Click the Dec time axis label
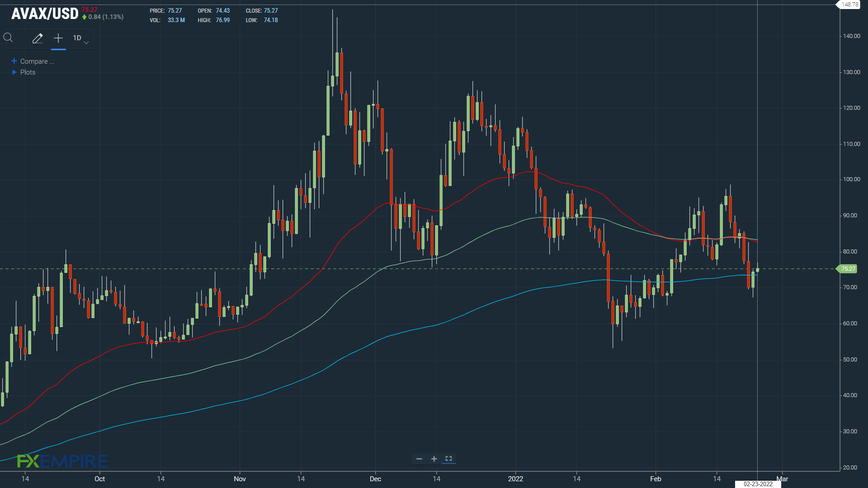The height and width of the screenshot is (488, 868). (x=375, y=479)
